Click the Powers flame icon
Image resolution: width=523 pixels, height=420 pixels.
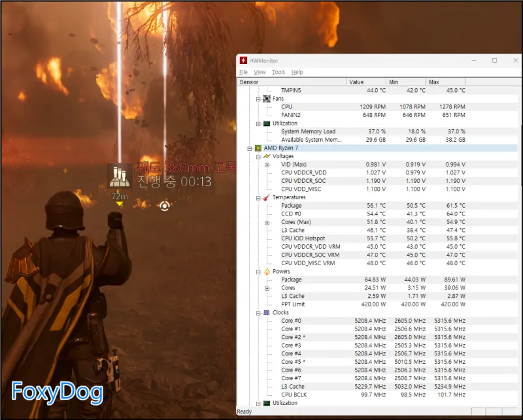[267, 271]
